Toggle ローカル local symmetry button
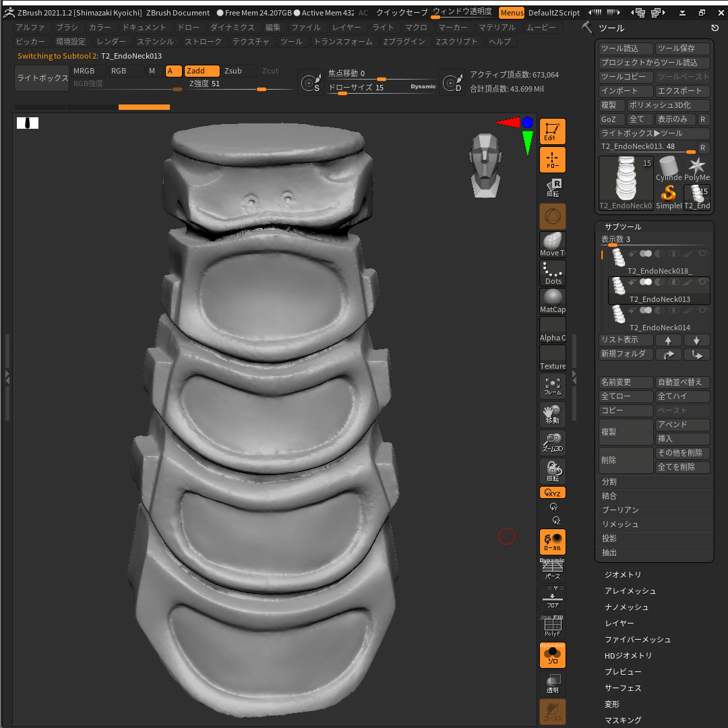 pos(552,542)
